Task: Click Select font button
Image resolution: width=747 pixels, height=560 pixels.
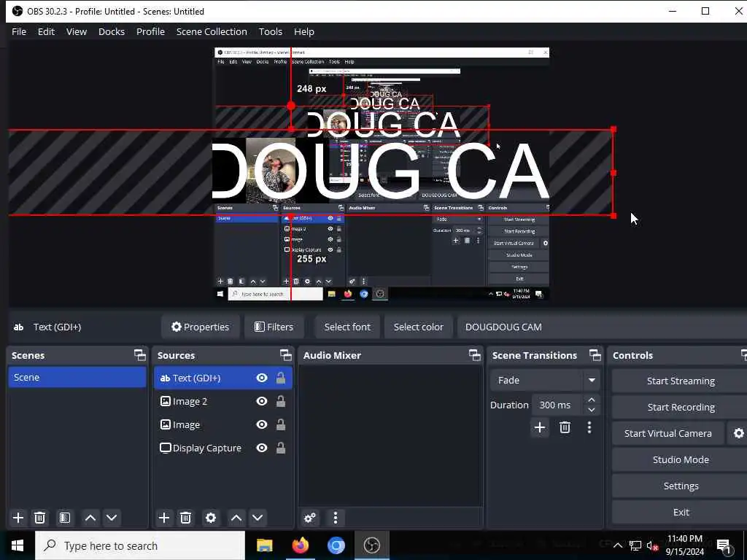Action: click(x=347, y=327)
